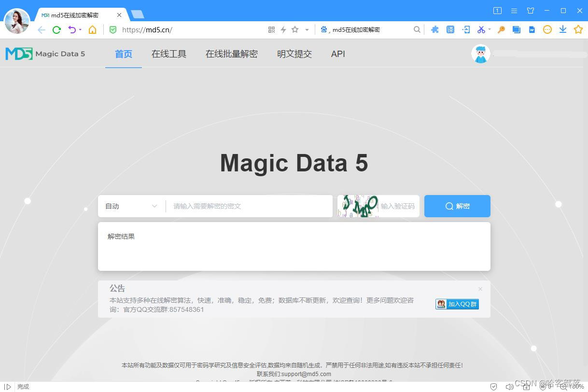Open the 明文提交 navigation item
The width and height of the screenshot is (588, 392).
tap(294, 54)
